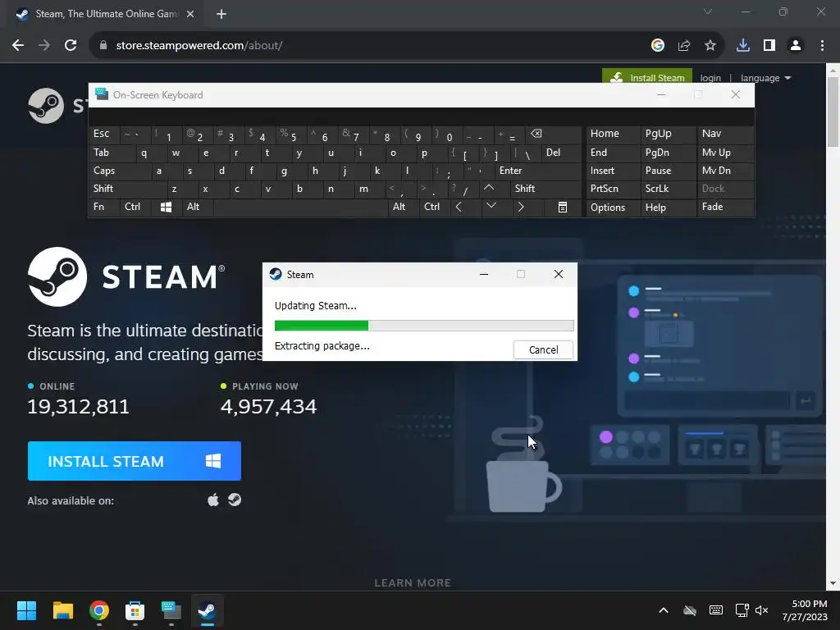Expand the language dropdown
This screenshot has height=630, width=840.
pos(765,78)
